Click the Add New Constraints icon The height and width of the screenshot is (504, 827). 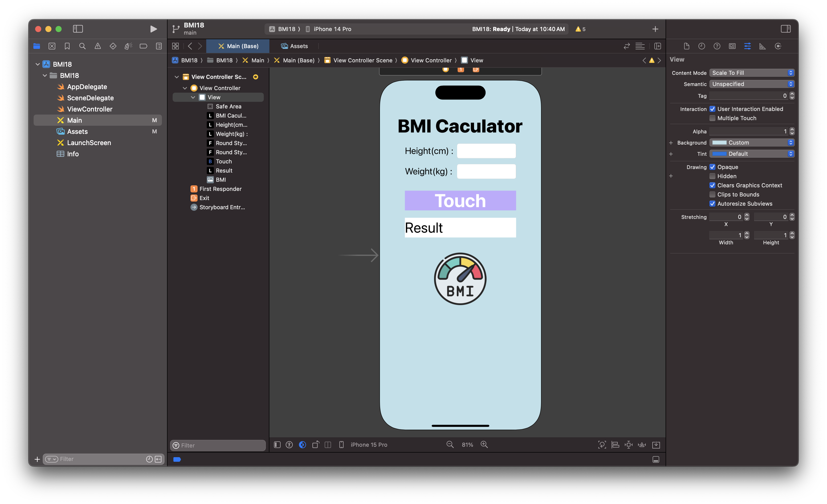629,445
